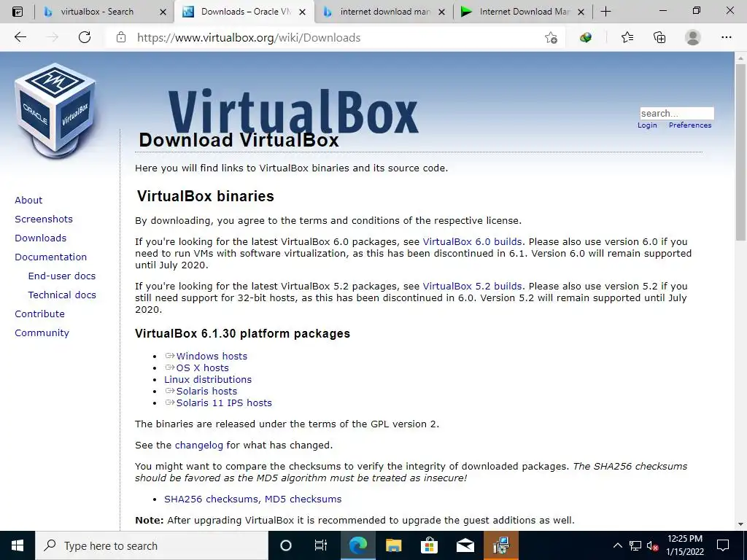The height and width of the screenshot is (560, 747).
Task: Click the page vertical scrollbar thumb
Action: coord(740,152)
